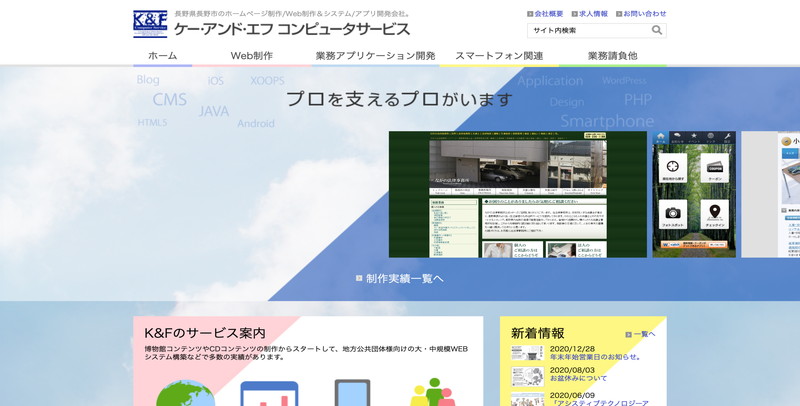The image size is (800, 406).
Task: Click the 新着情報 heading
Action: pos(538,333)
